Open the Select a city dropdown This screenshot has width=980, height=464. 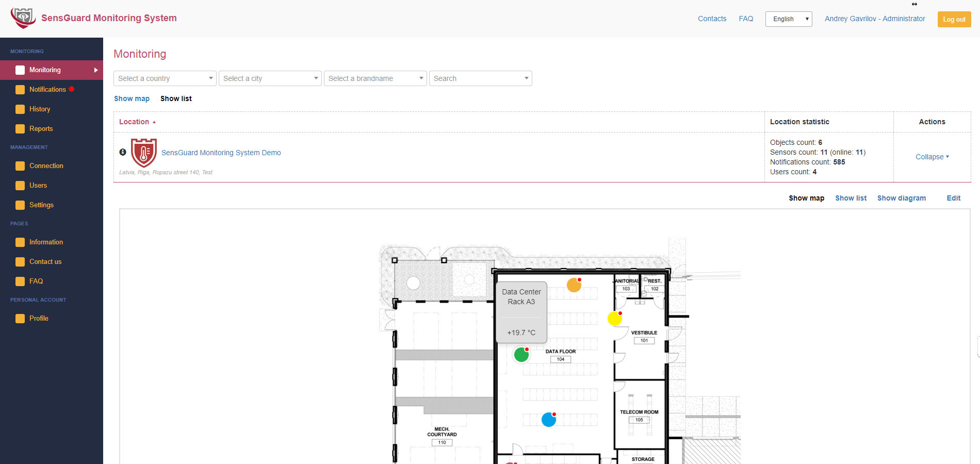tap(270, 78)
